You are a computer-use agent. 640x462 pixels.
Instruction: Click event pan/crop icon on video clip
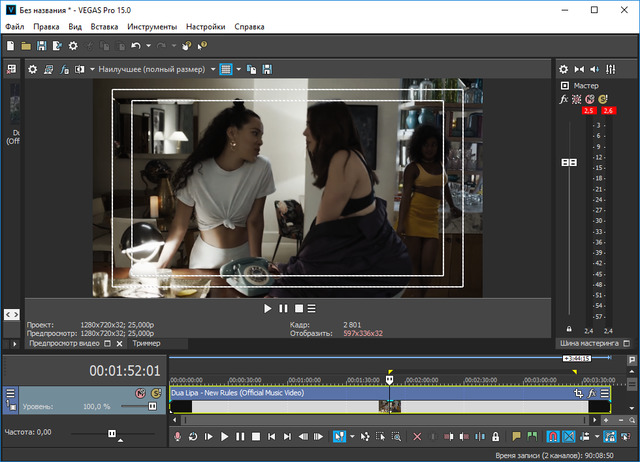(x=578, y=394)
